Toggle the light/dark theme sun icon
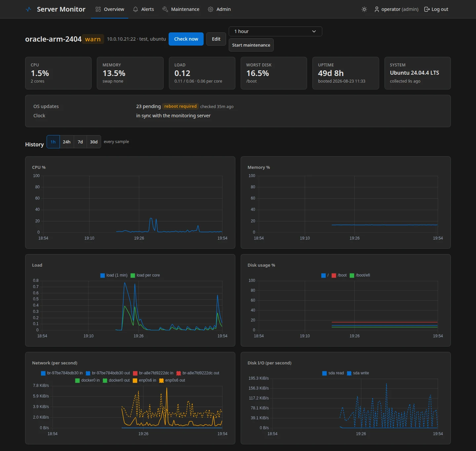476x451 pixels. click(364, 9)
